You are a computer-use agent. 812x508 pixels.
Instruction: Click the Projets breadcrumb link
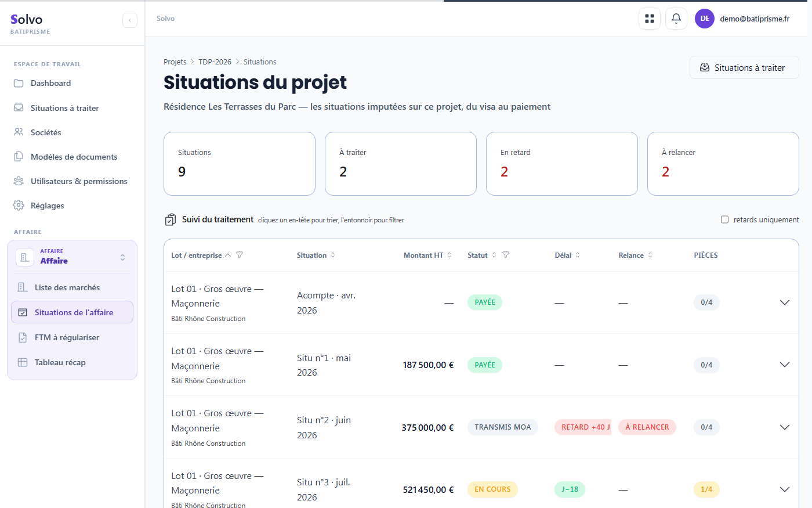coord(175,62)
